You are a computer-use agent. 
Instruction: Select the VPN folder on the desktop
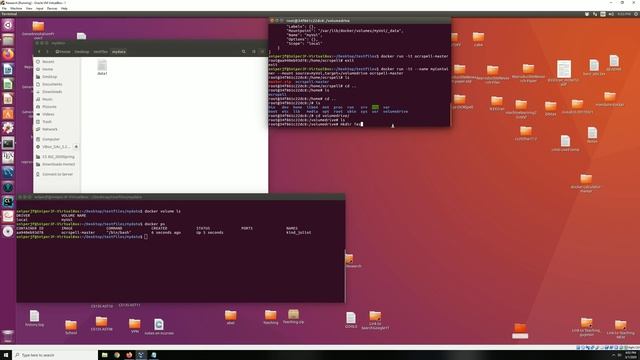pos(135,326)
